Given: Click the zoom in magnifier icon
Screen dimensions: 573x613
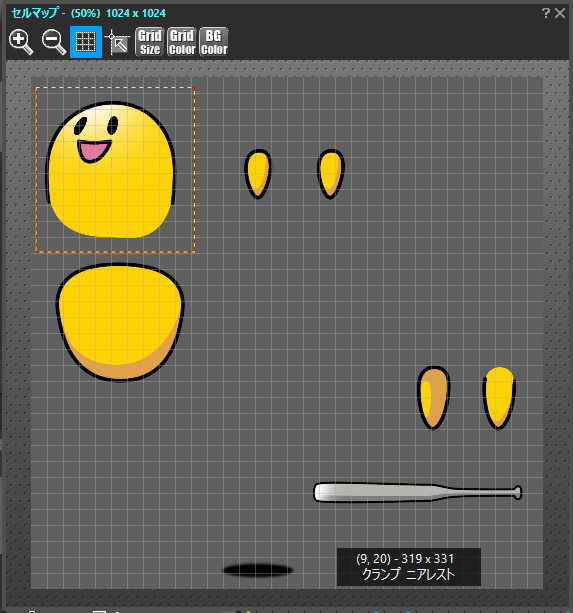Looking at the screenshot, I should coord(21,42).
